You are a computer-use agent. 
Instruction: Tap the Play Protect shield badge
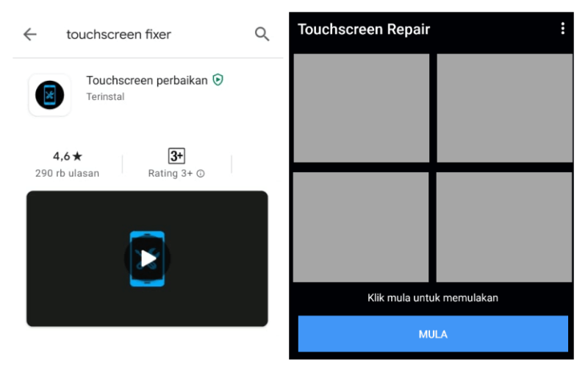point(218,79)
